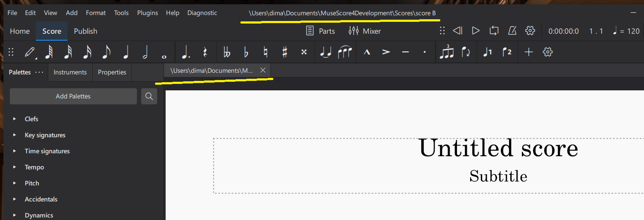Insert a triplet tuplet
This screenshot has width=644, height=220.
447,52
